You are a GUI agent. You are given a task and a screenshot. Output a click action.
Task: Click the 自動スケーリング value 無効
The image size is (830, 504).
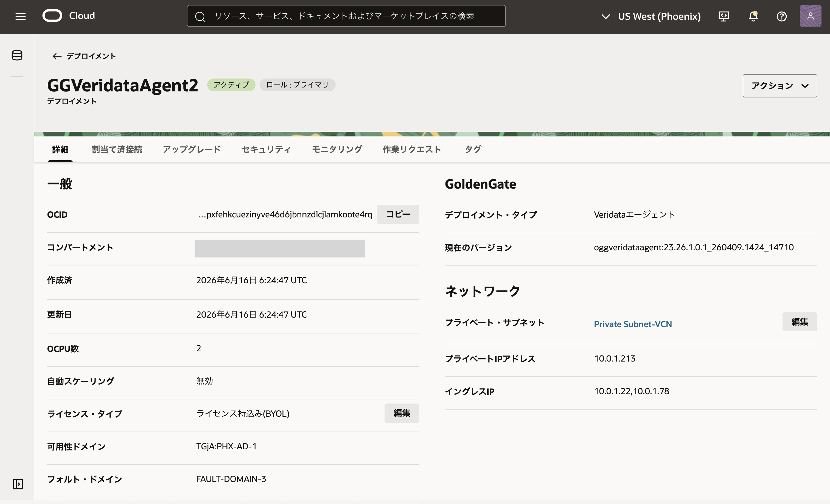(x=204, y=381)
